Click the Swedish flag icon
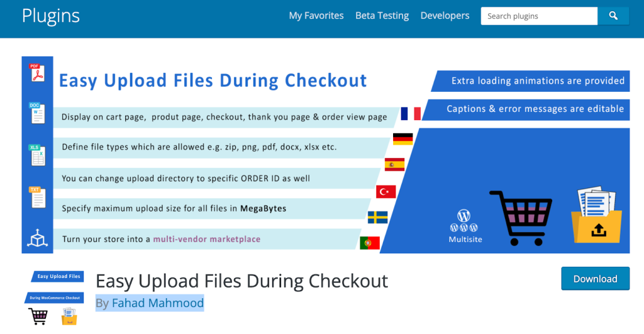 (x=377, y=218)
